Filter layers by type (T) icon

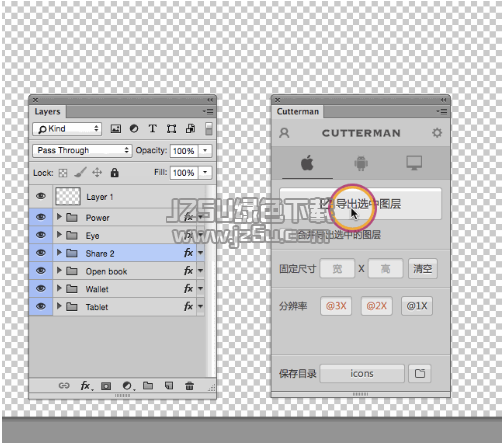click(153, 129)
